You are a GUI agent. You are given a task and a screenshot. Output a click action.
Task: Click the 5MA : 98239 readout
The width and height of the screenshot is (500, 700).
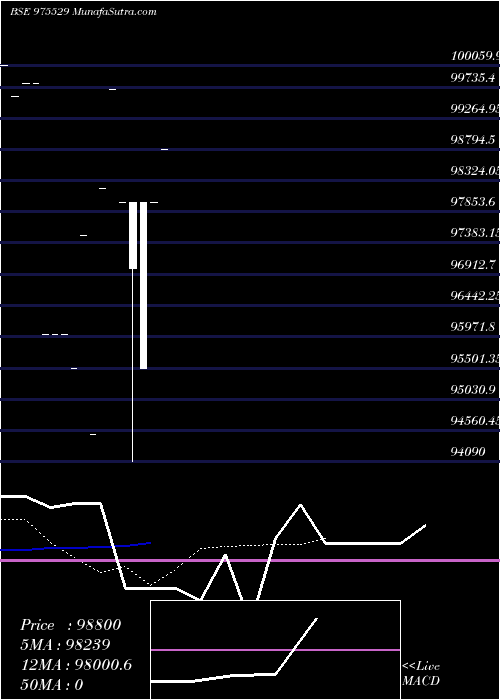tap(65, 645)
